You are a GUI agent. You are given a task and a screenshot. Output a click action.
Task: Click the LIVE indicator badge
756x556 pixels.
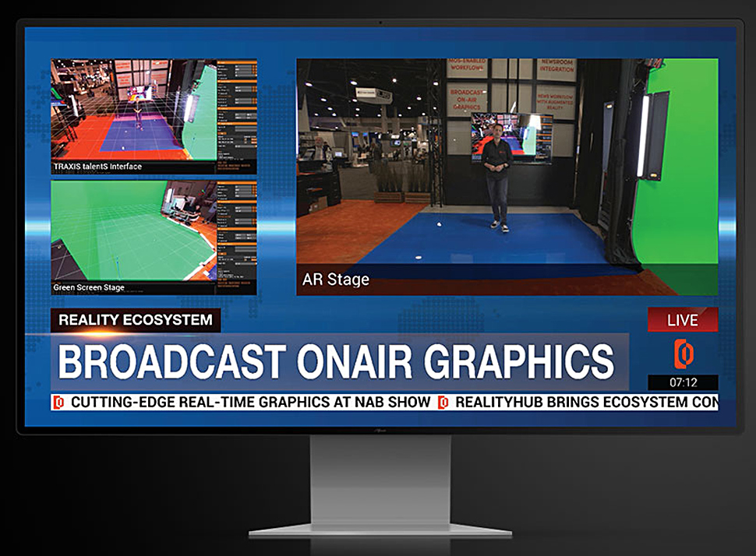pos(683,320)
